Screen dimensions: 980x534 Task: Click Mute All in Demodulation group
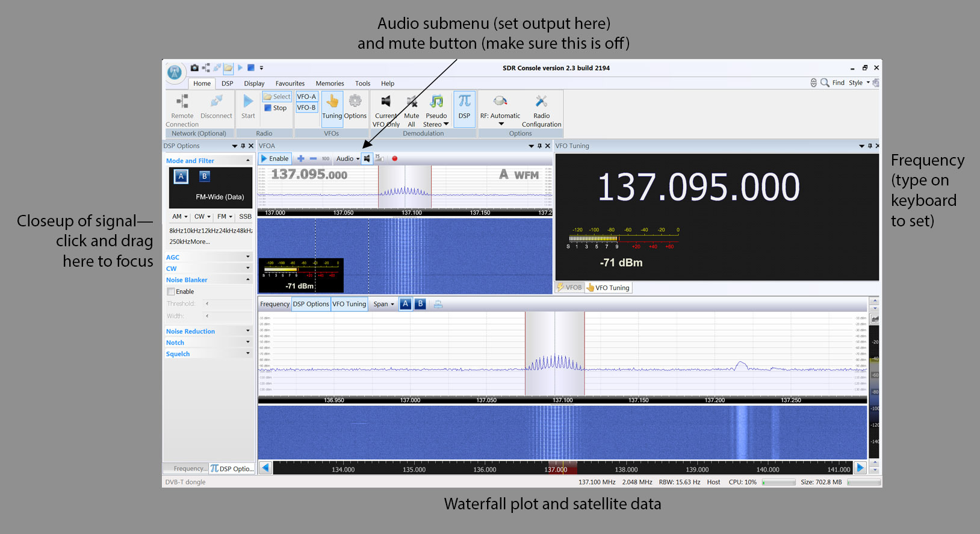[x=412, y=110]
